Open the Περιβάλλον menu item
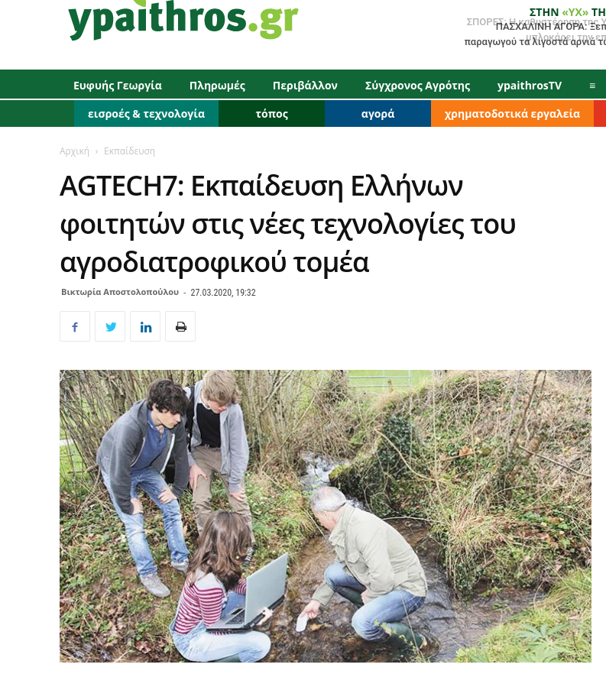Screen dimensions: 606x700 (x=305, y=86)
